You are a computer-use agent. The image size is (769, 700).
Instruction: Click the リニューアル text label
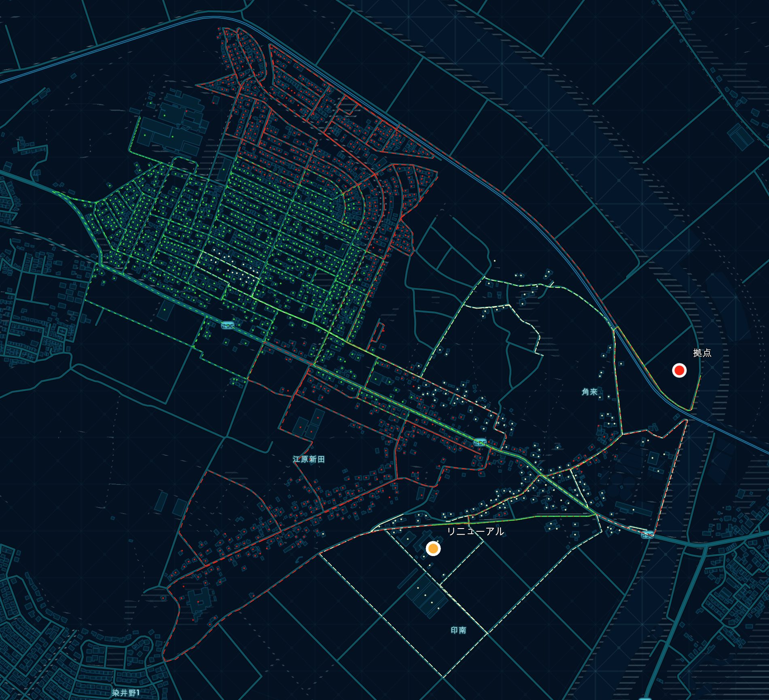[x=475, y=531]
